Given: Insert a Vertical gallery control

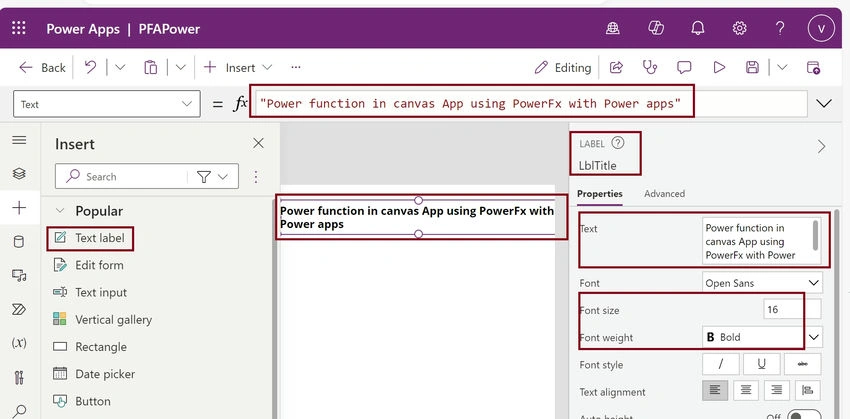Looking at the screenshot, I should point(103,319).
